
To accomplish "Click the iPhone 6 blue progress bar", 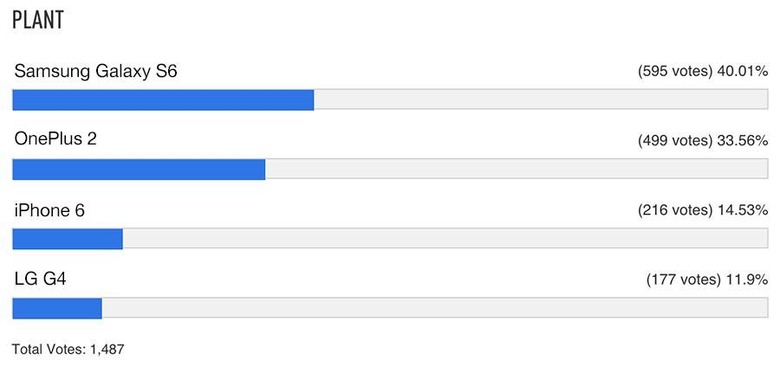I will 68,239.
